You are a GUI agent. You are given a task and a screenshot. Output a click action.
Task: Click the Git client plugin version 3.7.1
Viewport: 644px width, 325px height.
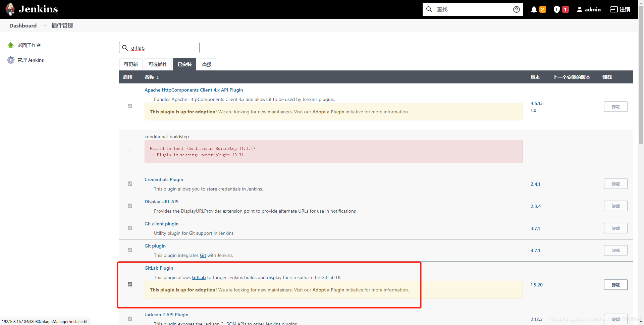(535, 228)
